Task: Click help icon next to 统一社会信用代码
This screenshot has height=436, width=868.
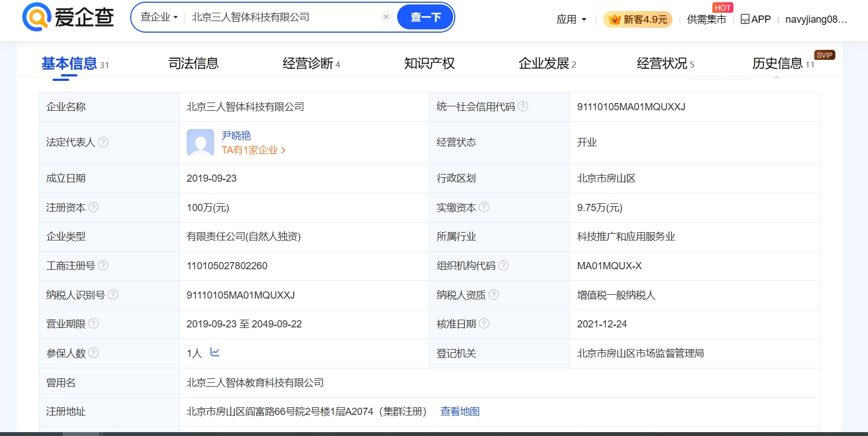Action: click(x=523, y=106)
